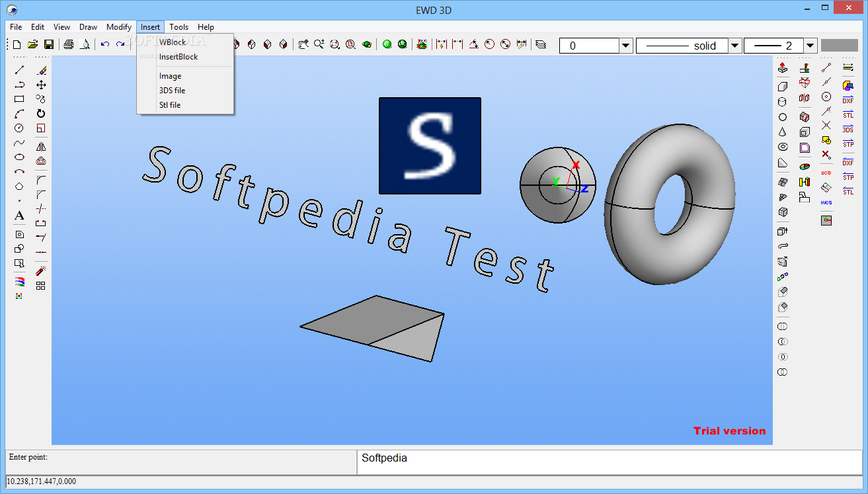Redo the last undone action
This screenshot has width=868, height=494.
(x=120, y=44)
